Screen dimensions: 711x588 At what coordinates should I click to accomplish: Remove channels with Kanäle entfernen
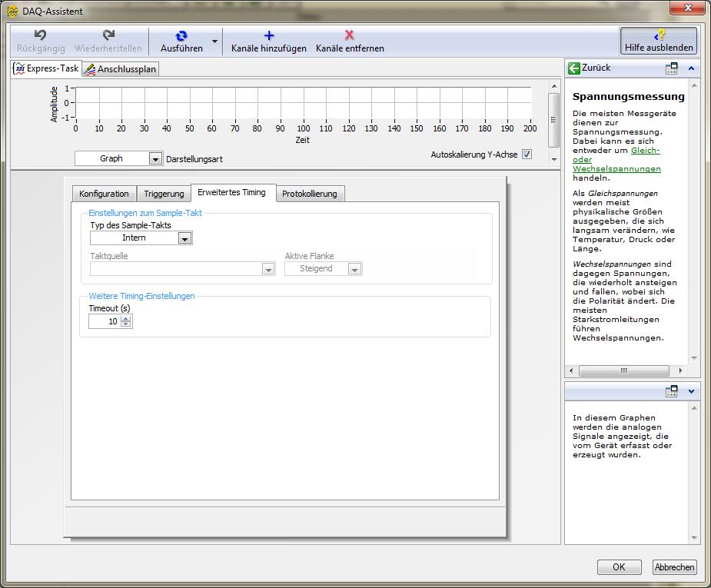(350, 42)
